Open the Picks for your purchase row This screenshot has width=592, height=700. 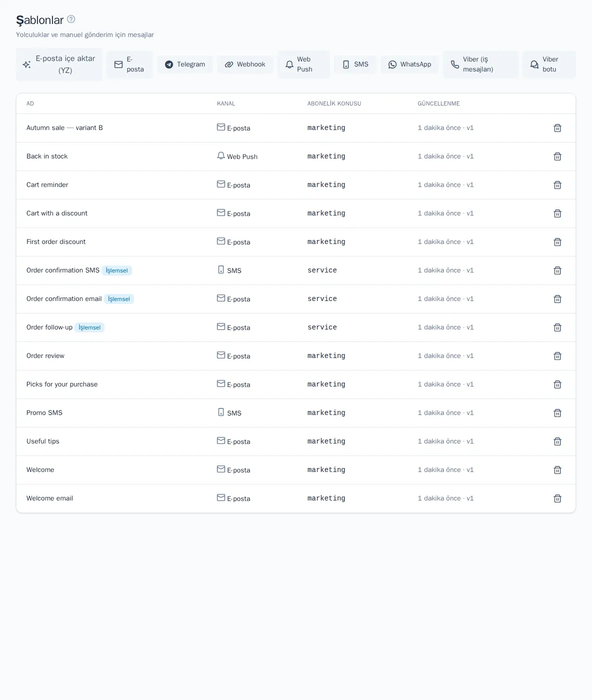point(296,384)
